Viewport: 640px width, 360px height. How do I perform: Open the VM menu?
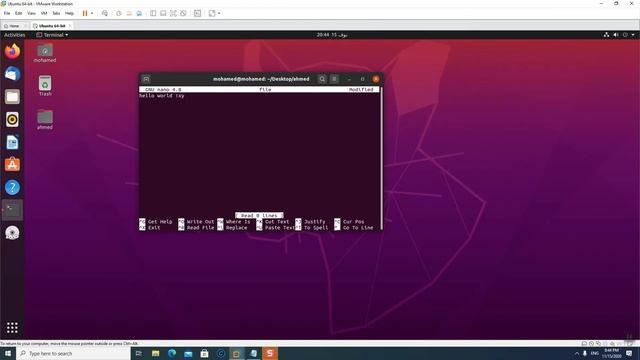44,13
